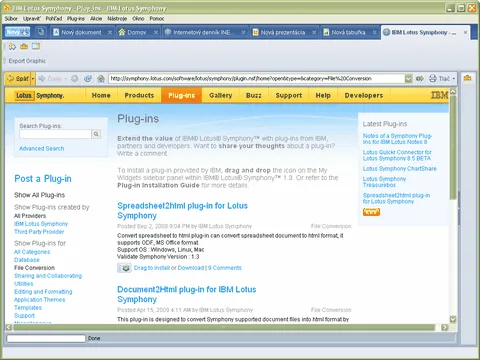Open the Developers nav item
The height and width of the screenshot is (360, 480).
364,95
